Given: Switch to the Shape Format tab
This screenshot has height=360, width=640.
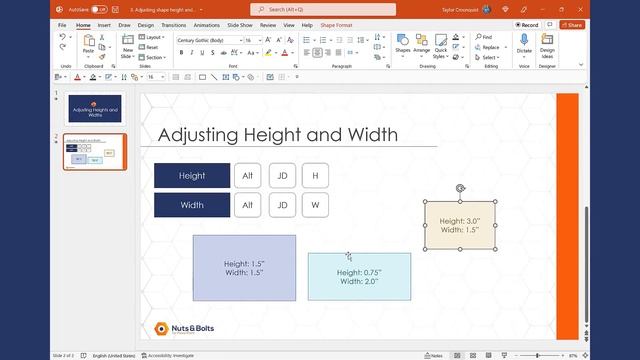Looking at the screenshot, I should [336, 25].
